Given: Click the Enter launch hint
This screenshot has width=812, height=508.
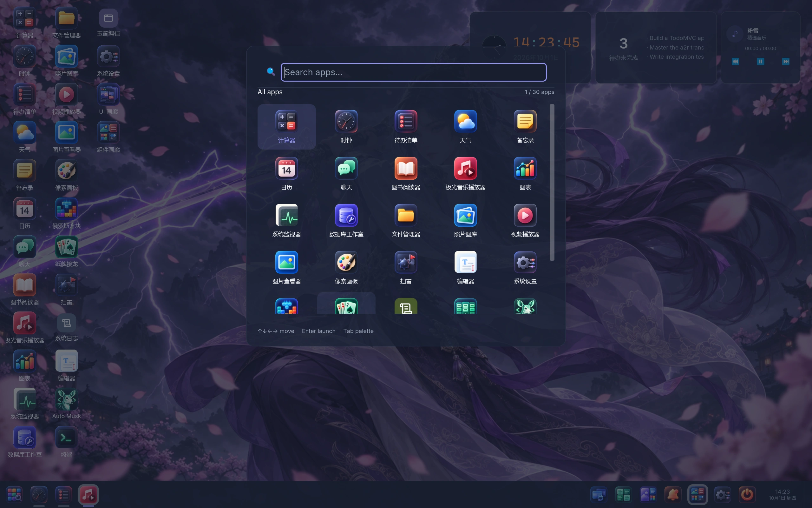Looking at the screenshot, I should [x=318, y=331].
